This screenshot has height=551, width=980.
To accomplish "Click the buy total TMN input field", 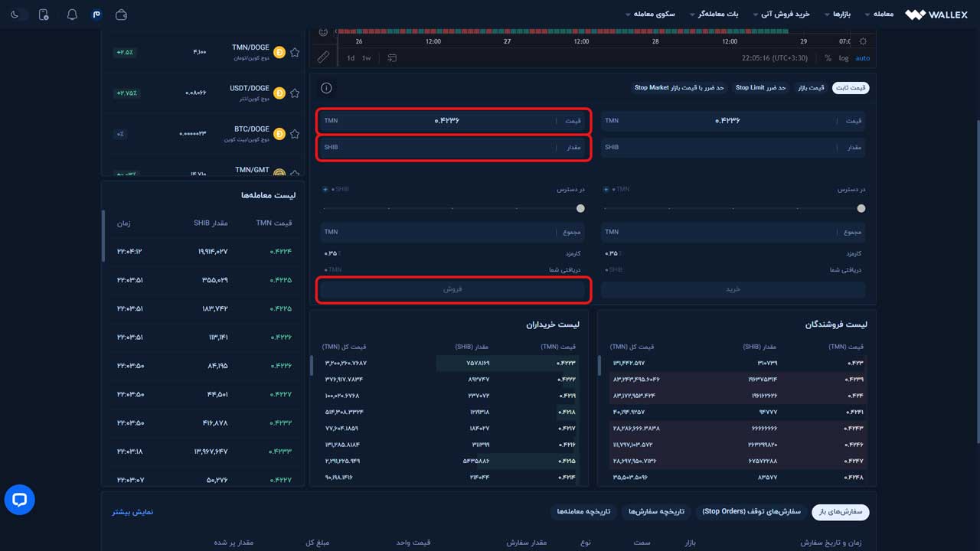I will (734, 232).
